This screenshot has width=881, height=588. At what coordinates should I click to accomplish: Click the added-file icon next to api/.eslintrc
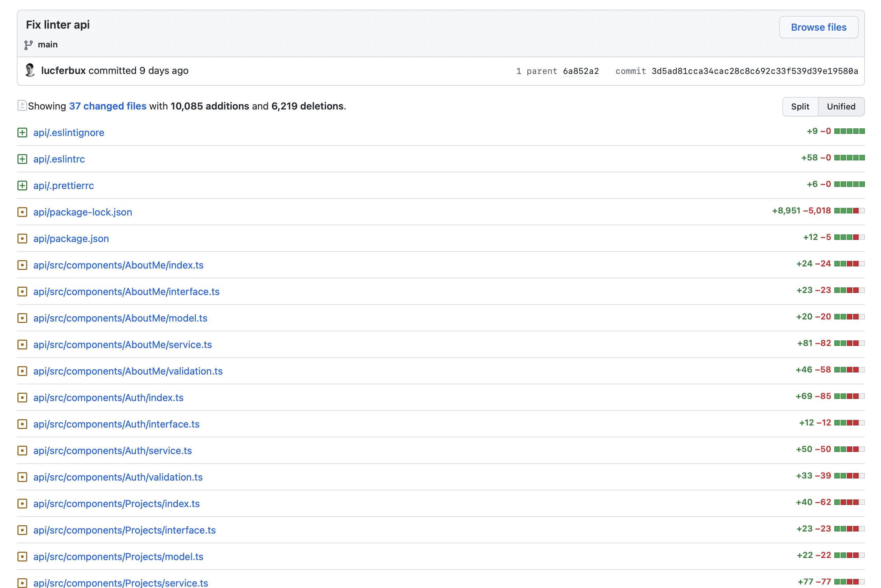(x=22, y=159)
